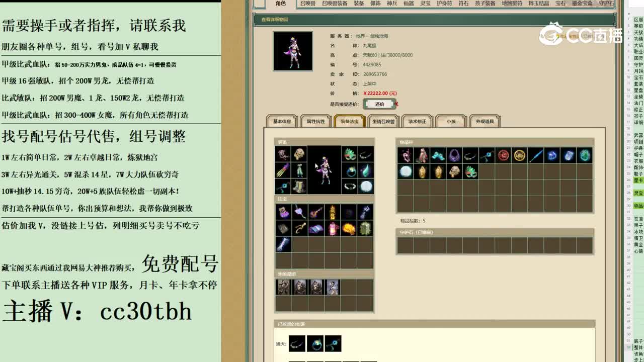
Task: Open the 孩子装备 tab
Action: [486, 4]
